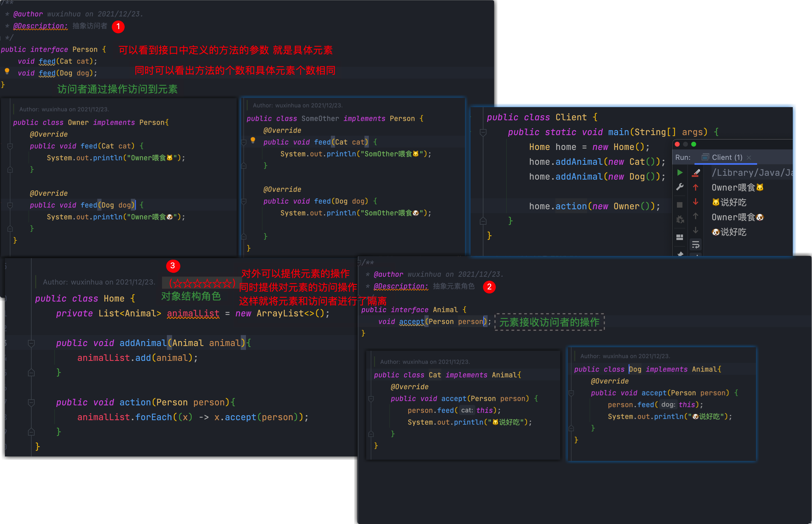812x524 pixels.
Task: Click the clear console eraser icon
Action: (x=696, y=173)
